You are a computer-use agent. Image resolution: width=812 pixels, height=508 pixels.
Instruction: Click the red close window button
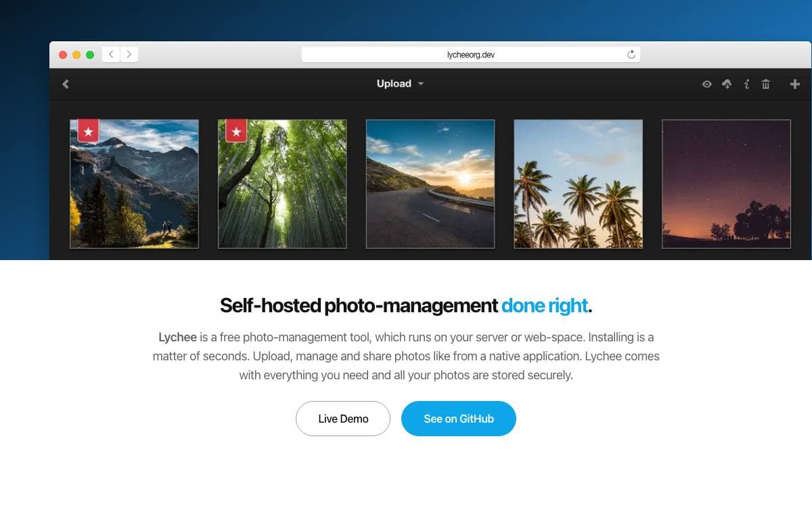63,55
